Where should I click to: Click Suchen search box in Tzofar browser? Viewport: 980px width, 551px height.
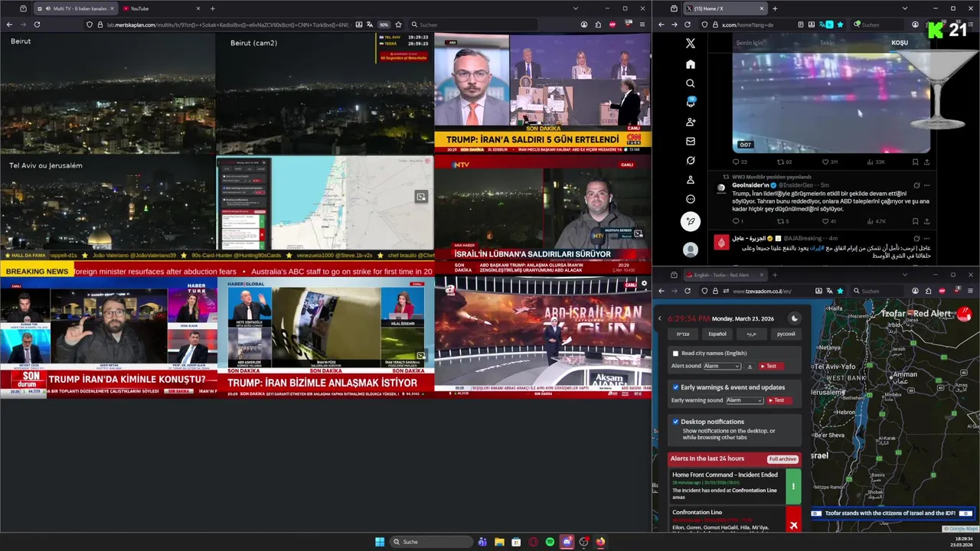coord(877,291)
